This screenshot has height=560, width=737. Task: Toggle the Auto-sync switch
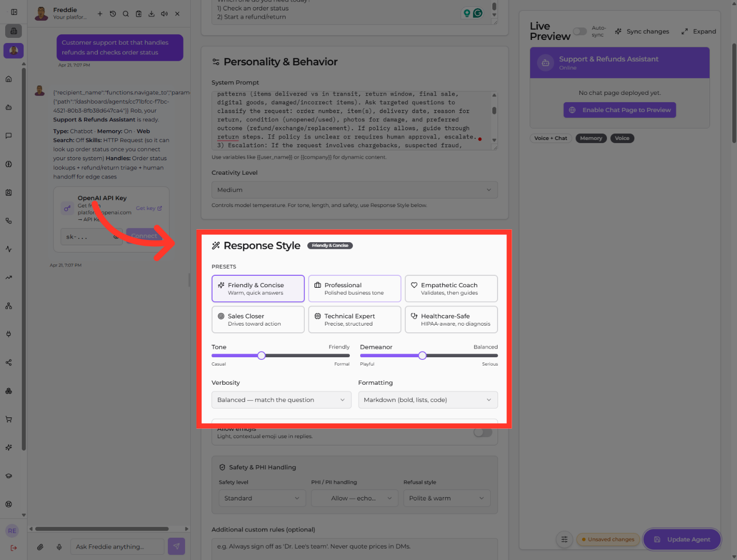[580, 32]
